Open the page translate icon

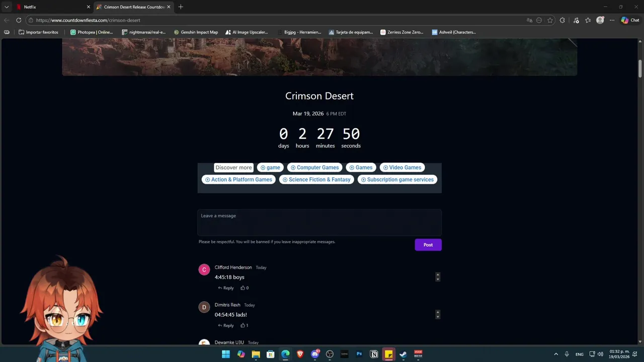click(x=529, y=20)
